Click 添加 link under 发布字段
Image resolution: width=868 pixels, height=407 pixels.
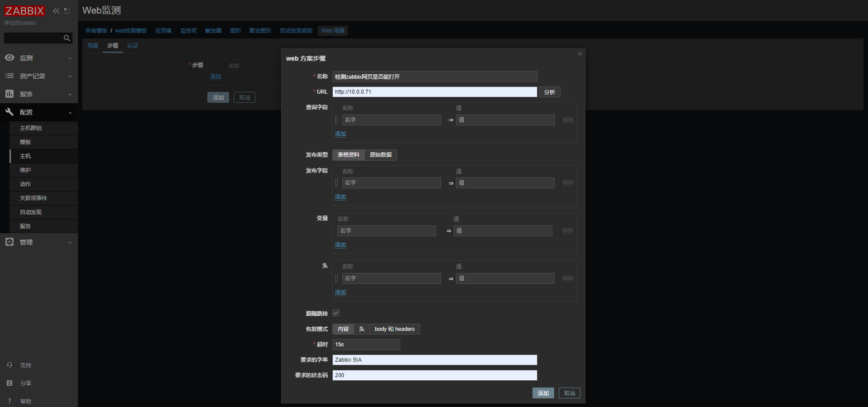point(340,197)
